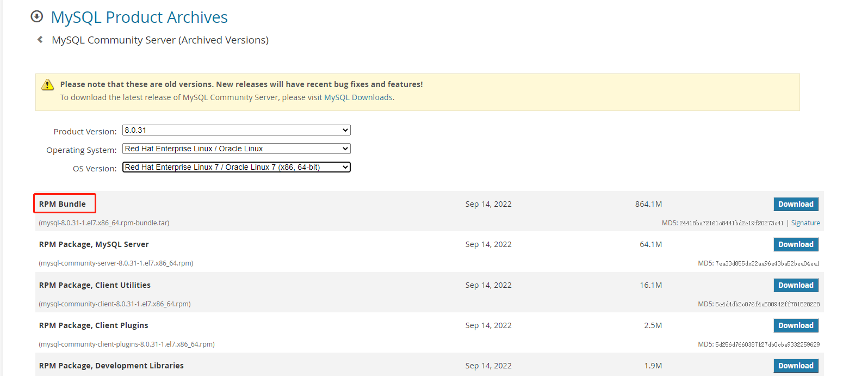Expand the Operating System dropdown
This screenshot has width=868, height=376.
[236, 149]
